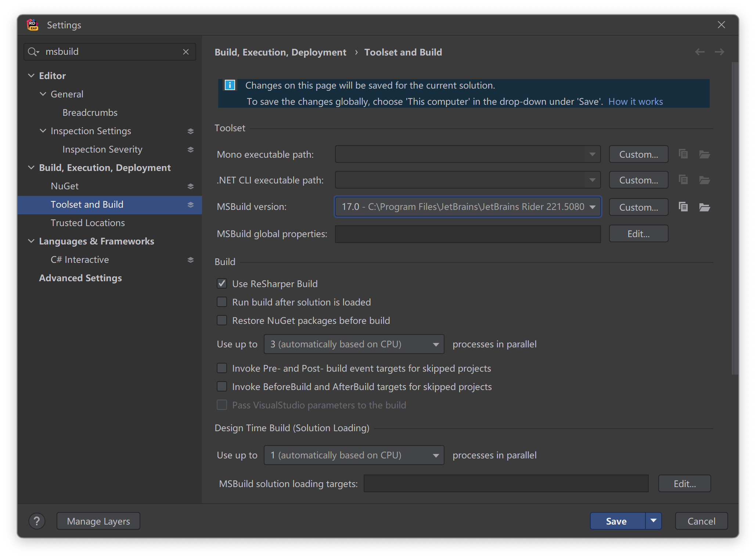Collapse the Inspection Settings tree node
The height and width of the screenshot is (558, 756).
coord(43,131)
